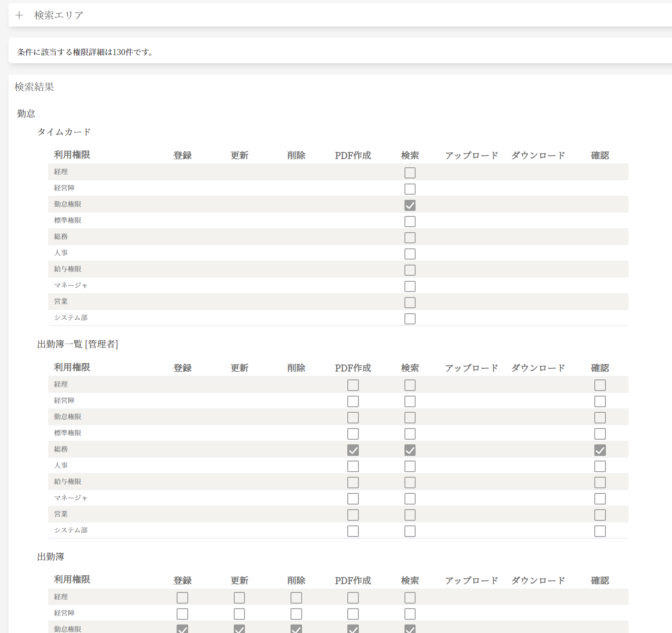Check 確認 for システム部 in 出勤簿一覧 [管理者]
The height and width of the screenshot is (633, 672).
(600, 531)
